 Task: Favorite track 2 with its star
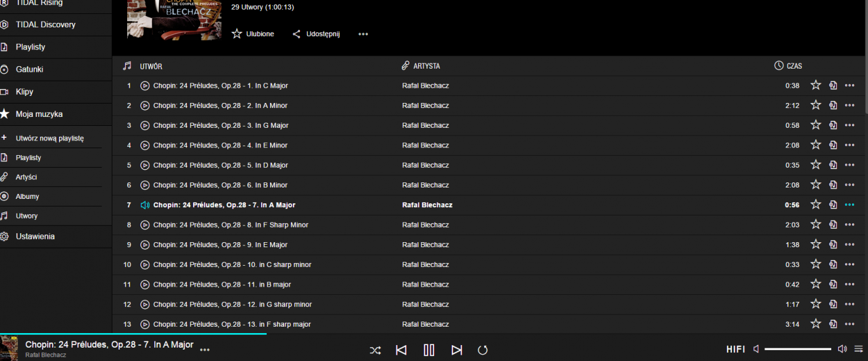tap(816, 105)
